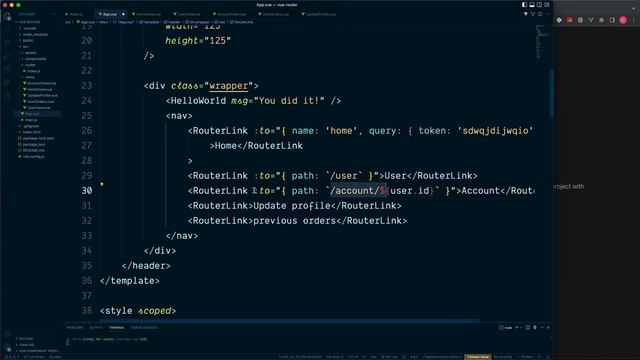Toggle bottom panel visibility
This screenshot has width=640, height=360.
point(532,5)
